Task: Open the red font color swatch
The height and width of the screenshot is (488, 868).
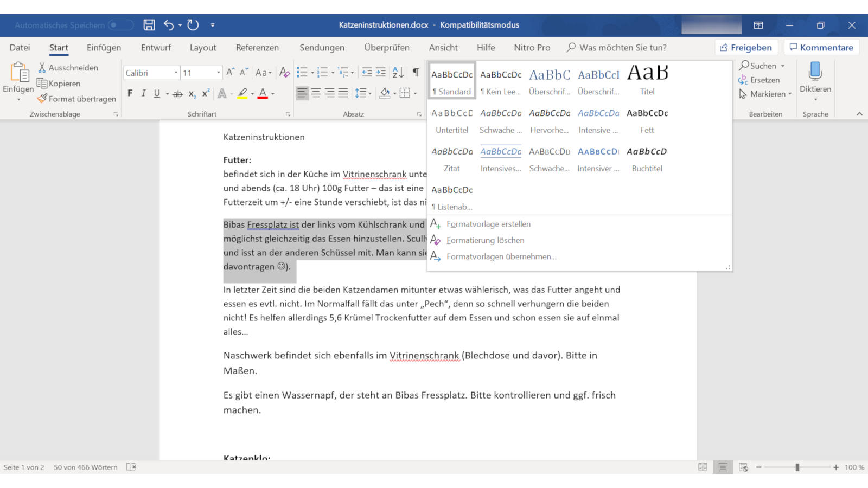Action: tap(262, 93)
